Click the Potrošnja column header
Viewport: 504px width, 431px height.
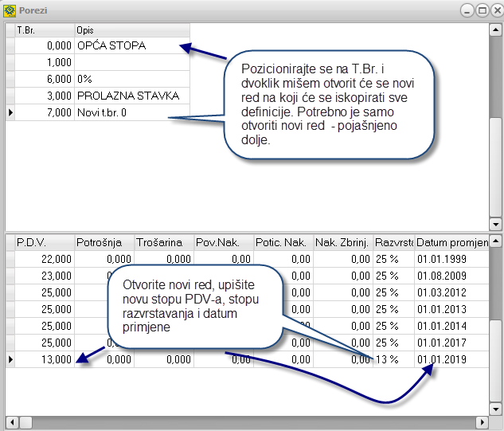(104, 242)
